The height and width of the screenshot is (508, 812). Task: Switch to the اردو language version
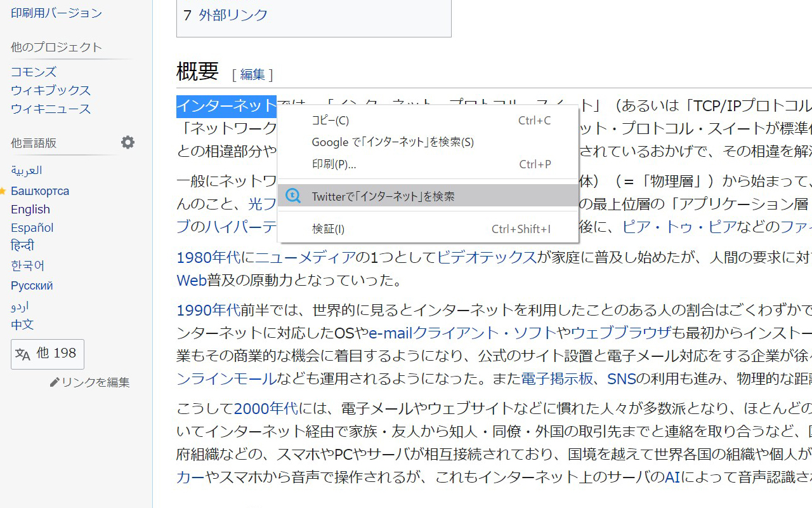click(20, 306)
